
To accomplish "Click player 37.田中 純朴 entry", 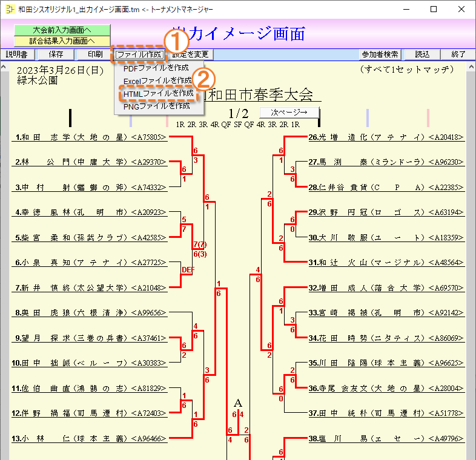I will tap(386, 413).
